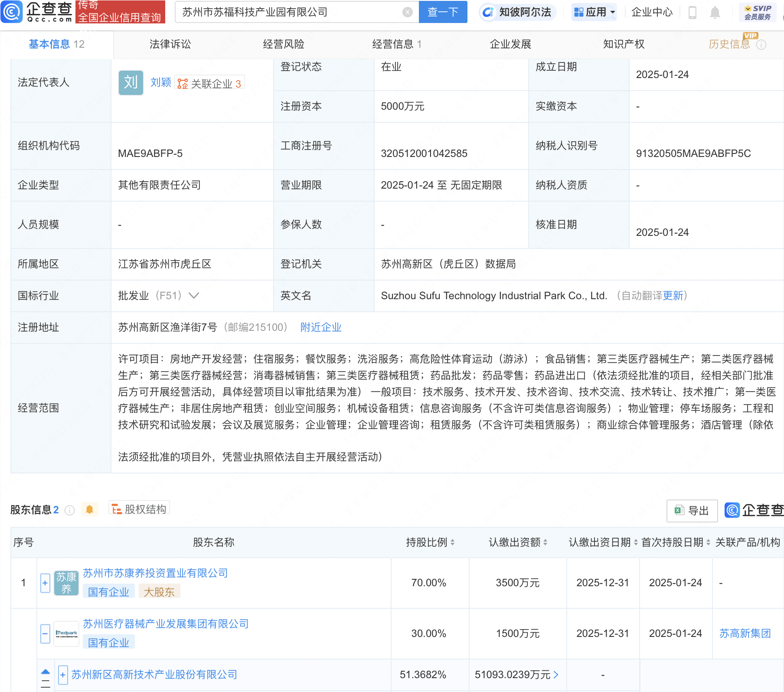
Task: Open 附近企业 link
Action: pos(321,327)
